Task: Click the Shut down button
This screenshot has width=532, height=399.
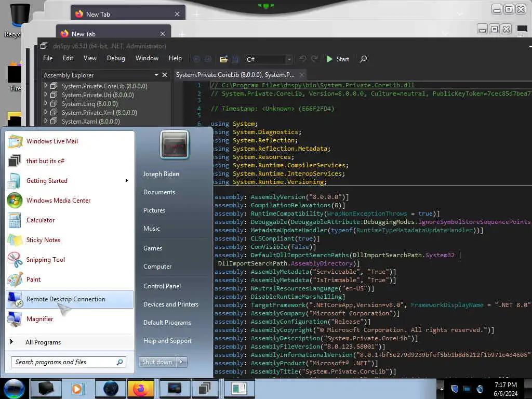Action: [157, 362]
